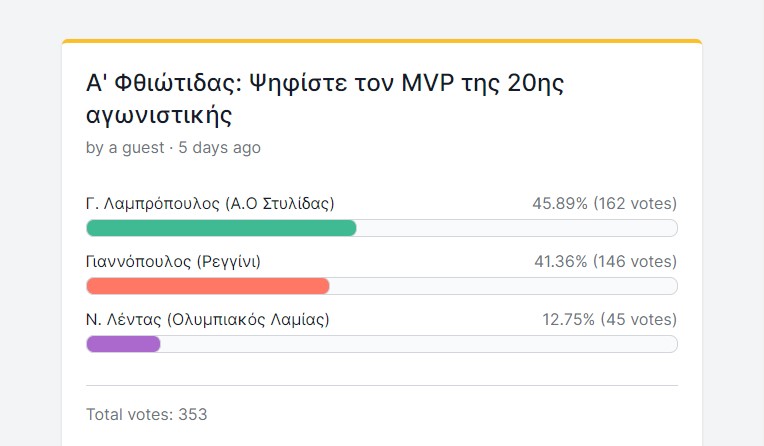Click the divider line above Total votes
The image size is (764, 446).
pyautogui.click(x=382, y=386)
